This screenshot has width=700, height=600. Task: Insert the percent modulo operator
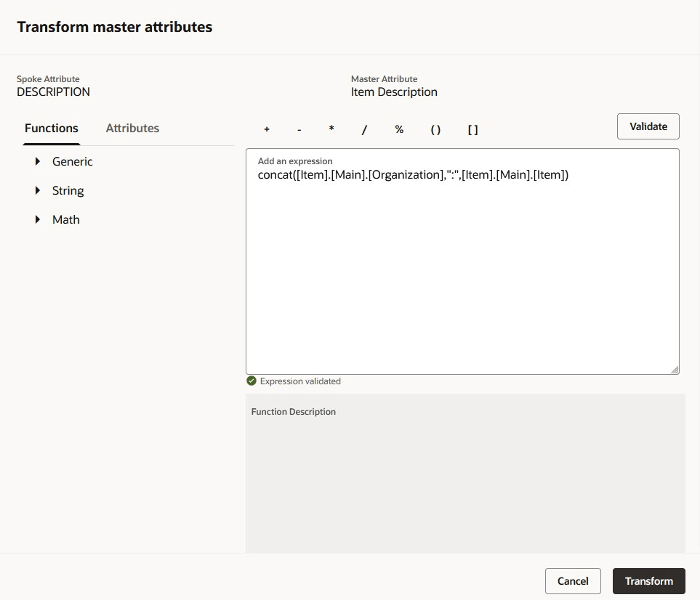pyautogui.click(x=399, y=129)
